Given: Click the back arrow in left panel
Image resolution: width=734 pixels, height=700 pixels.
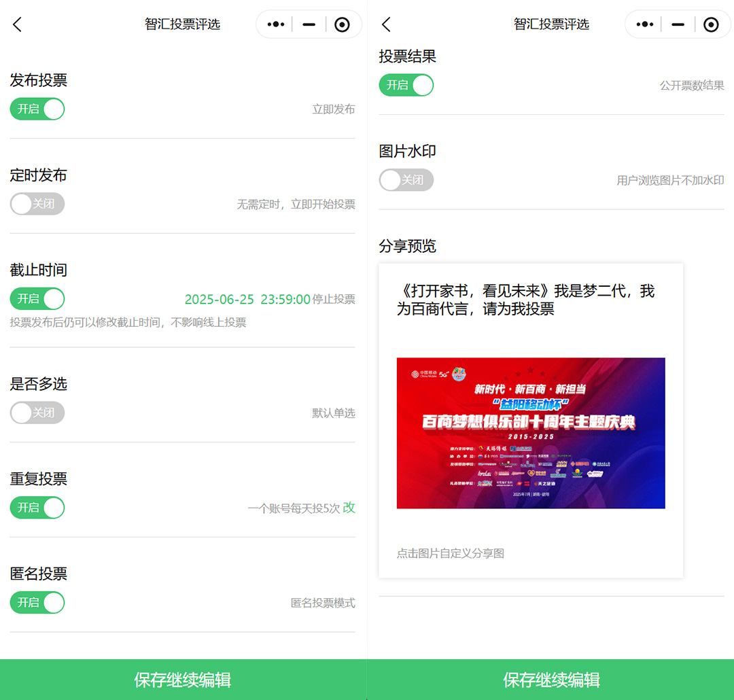Looking at the screenshot, I should point(18,24).
